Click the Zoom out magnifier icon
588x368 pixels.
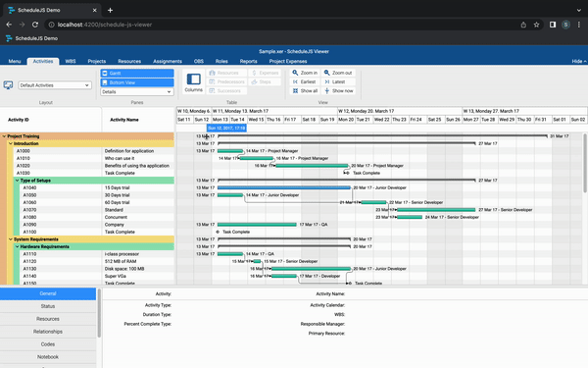[x=326, y=73]
